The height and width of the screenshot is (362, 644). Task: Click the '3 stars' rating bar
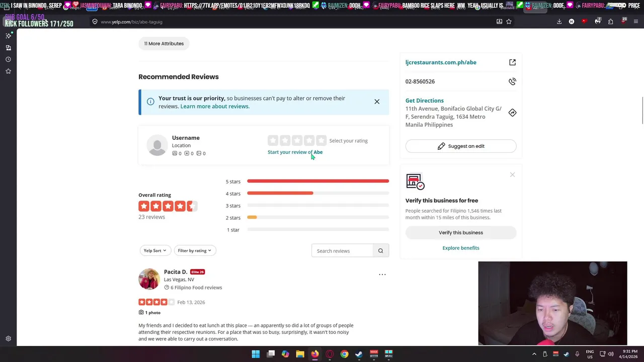click(318, 205)
